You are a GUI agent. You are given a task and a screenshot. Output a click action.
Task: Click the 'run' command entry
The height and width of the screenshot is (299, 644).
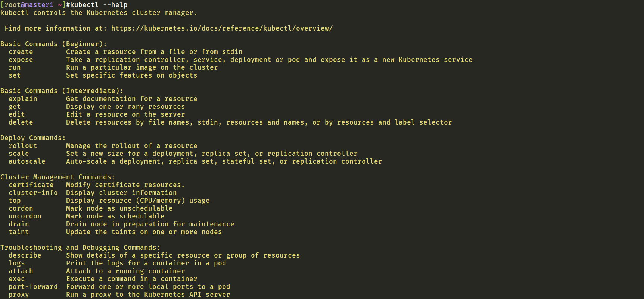[15, 67]
